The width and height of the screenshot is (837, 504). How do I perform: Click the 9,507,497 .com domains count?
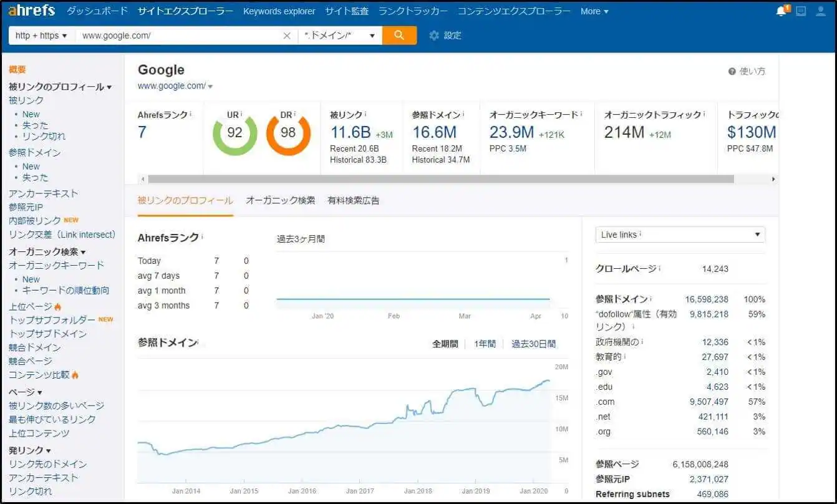pos(709,402)
